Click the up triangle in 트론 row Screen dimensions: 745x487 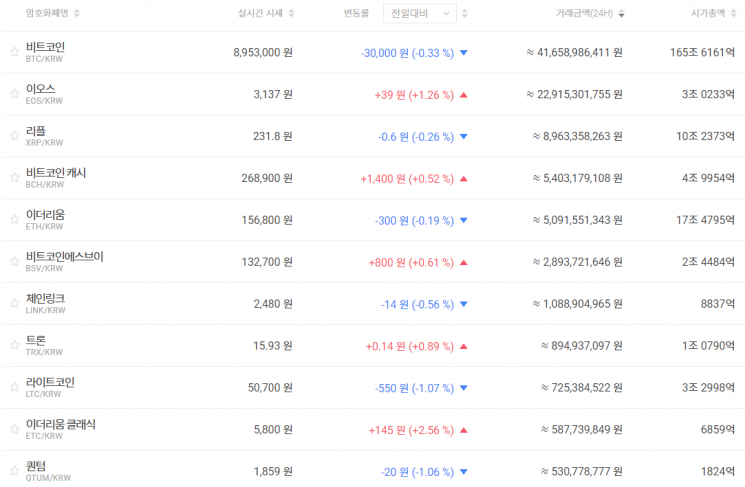point(464,346)
